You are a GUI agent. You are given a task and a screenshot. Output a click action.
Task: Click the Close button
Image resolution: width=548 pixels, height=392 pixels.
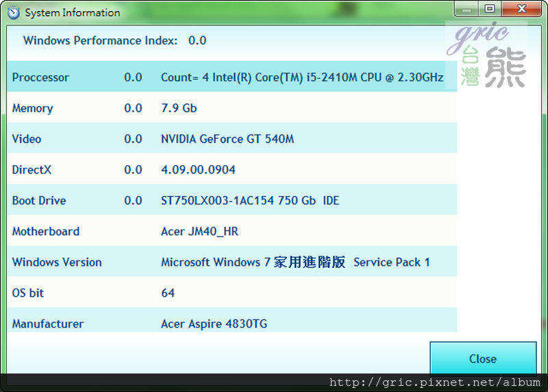click(483, 358)
